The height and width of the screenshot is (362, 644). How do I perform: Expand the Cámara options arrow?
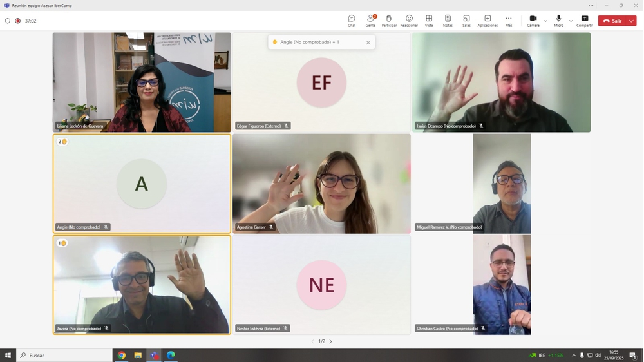[545, 21]
